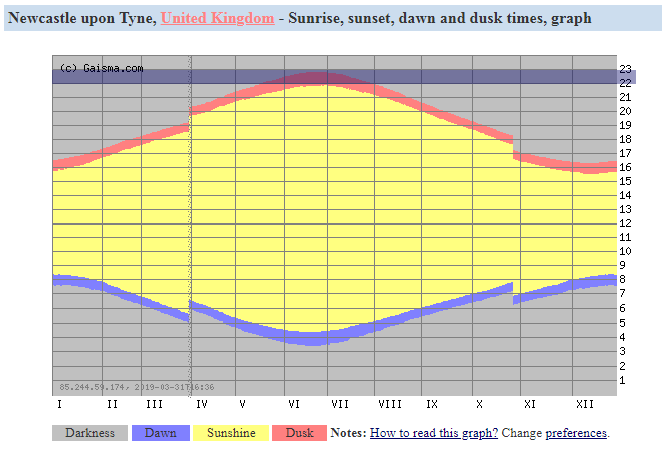
Task: Click the hour 12 label on the right axis
Action: [626, 223]
